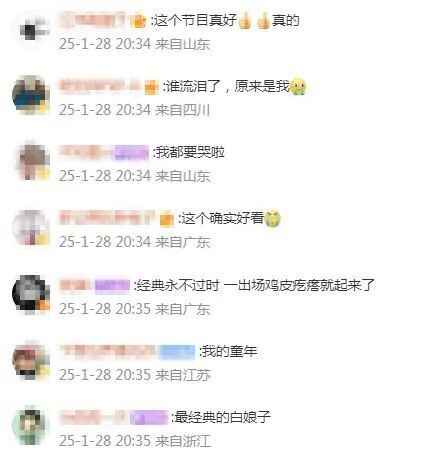429x461 pixels.
Task: Click the blue badge before 我的童年
Action: [x=177, y=352]
